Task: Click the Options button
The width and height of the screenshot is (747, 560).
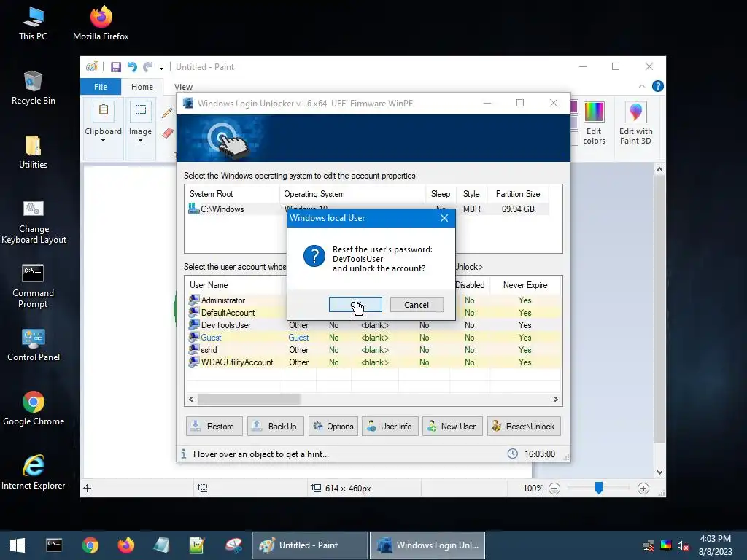Action: [x=333, y=426]
